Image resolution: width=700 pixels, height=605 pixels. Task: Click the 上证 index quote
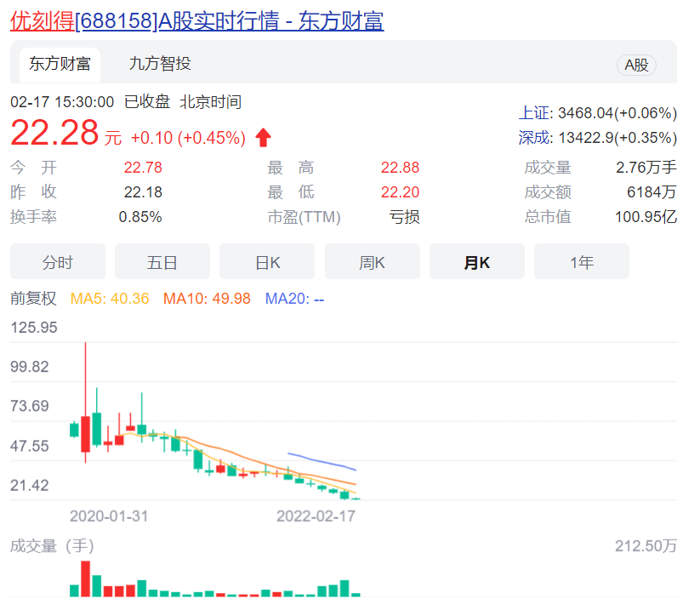(x=597, y=113)
